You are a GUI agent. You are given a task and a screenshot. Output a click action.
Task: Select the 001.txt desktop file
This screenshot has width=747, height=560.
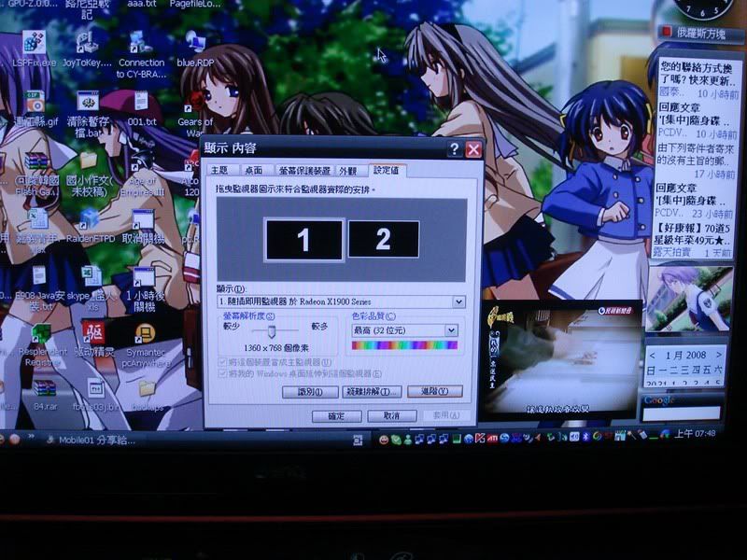(x=142, y=108)
